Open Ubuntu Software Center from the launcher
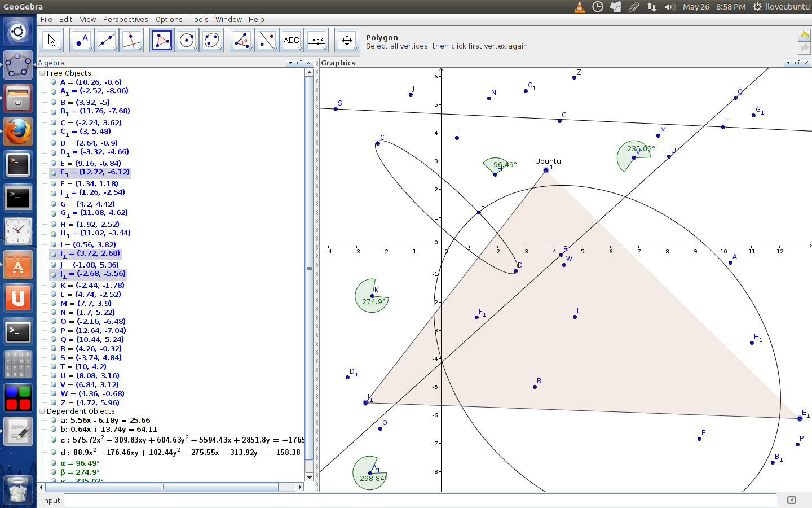 [x=18, y=265]
